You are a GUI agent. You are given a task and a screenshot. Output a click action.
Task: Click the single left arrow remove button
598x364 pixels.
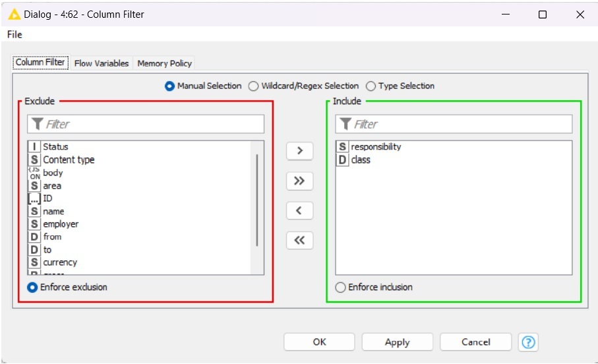[x=299, y=211]
